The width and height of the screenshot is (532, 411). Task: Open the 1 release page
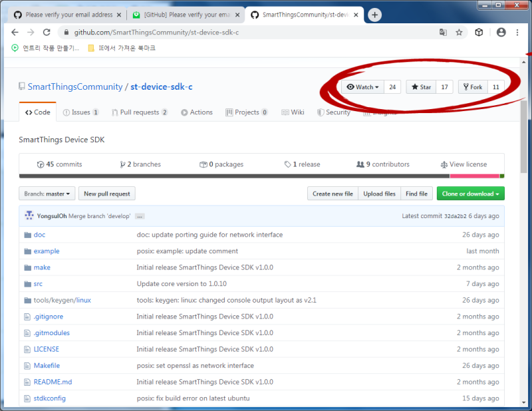pos(303,164)
